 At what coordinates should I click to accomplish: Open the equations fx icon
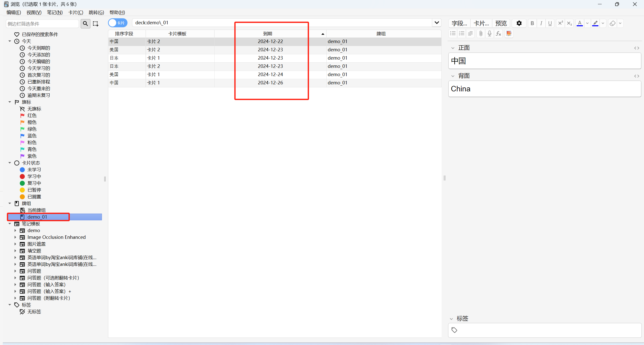pos(498,34)
